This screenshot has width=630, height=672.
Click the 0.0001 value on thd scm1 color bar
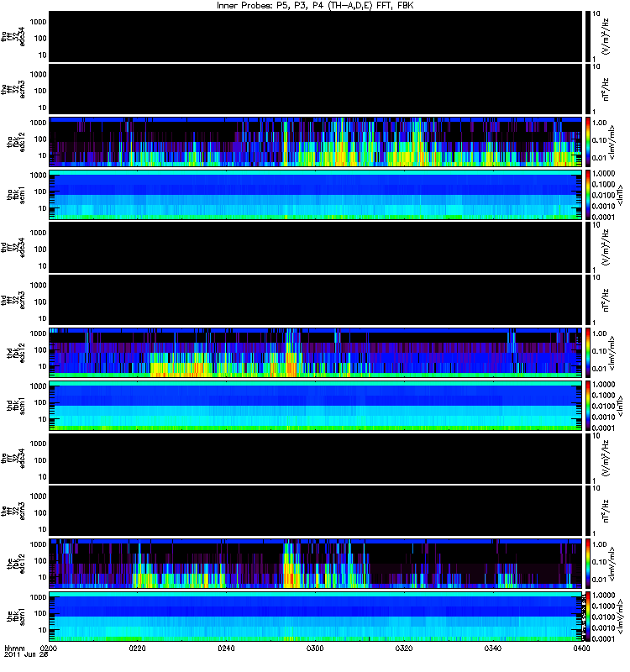point(603,428)
